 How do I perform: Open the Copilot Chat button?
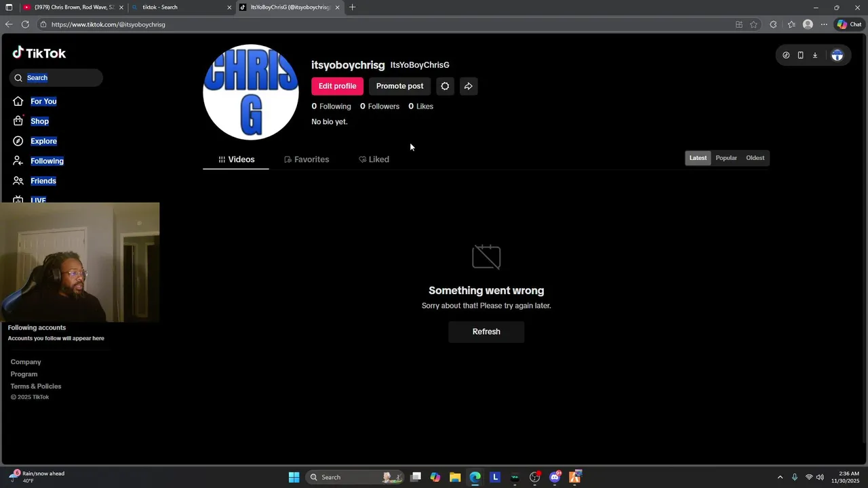[x=849, y=24]
